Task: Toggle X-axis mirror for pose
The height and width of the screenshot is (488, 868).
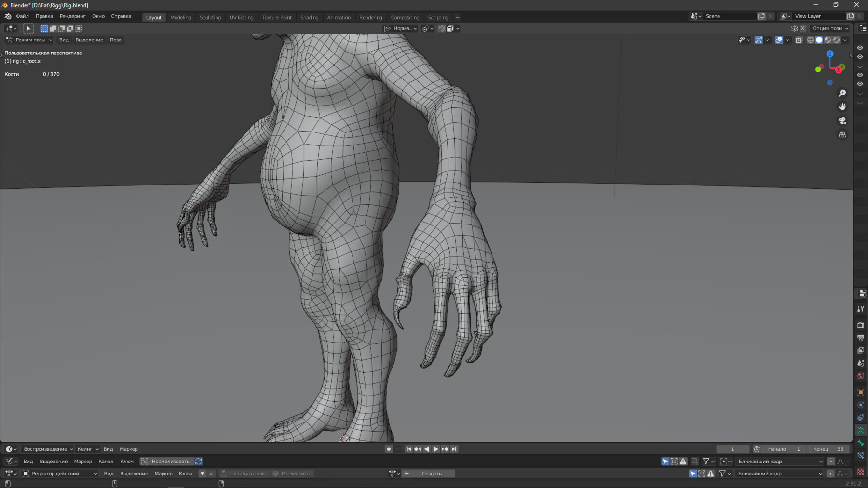Action: 803,28
